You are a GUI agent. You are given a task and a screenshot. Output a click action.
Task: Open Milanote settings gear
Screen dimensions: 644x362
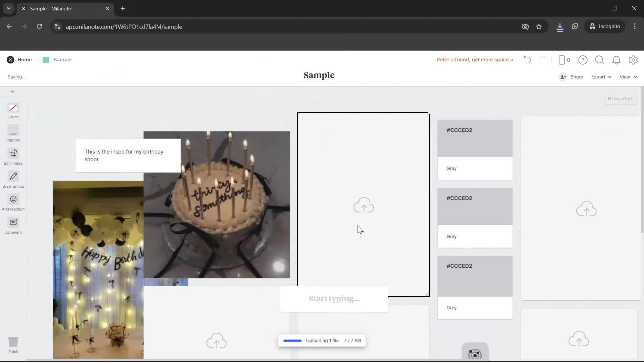click(633, 60)
